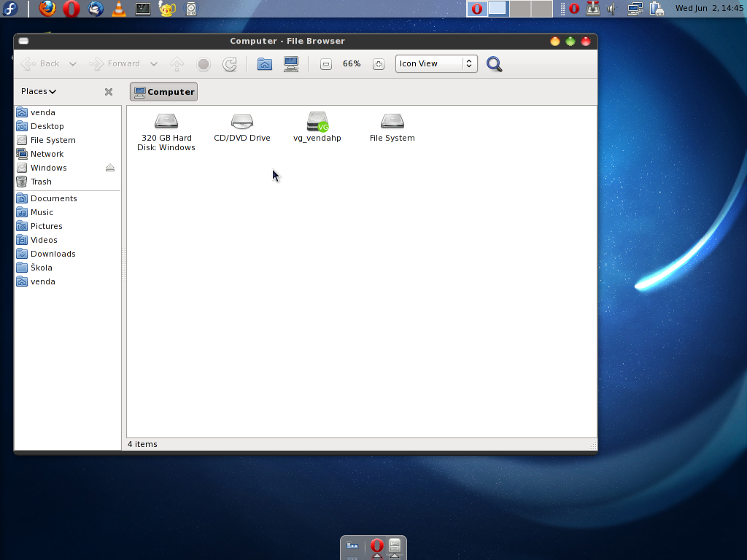Select the venda bookmark below Škola
The height and width of the screenshot is (560, 747).
click(x=68, y=281)
